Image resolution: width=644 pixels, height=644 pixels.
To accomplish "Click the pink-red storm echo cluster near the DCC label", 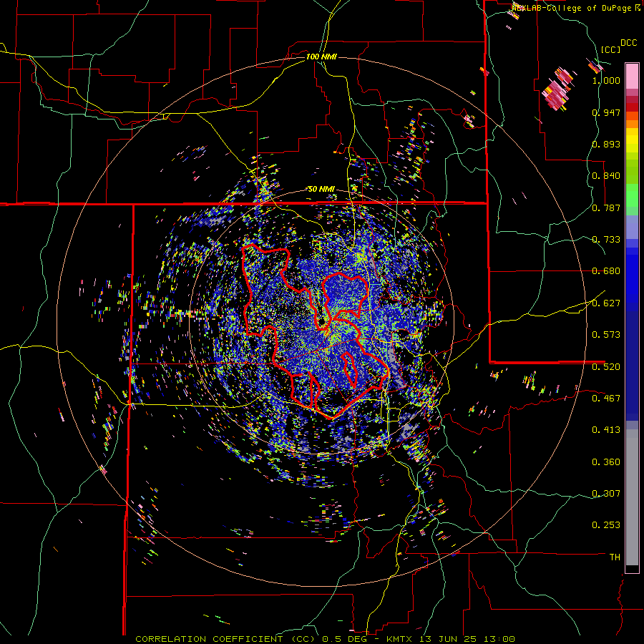I will (x=557, y=89).
